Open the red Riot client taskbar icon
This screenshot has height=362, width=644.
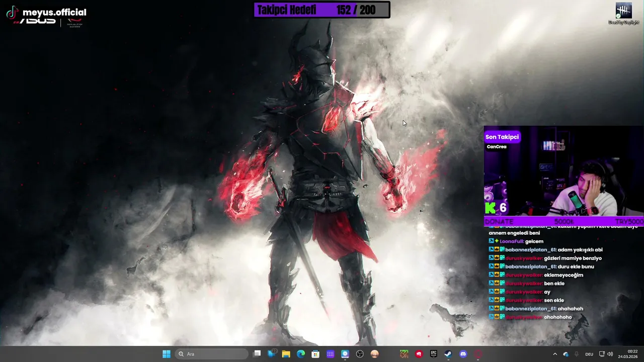(419, 354)
